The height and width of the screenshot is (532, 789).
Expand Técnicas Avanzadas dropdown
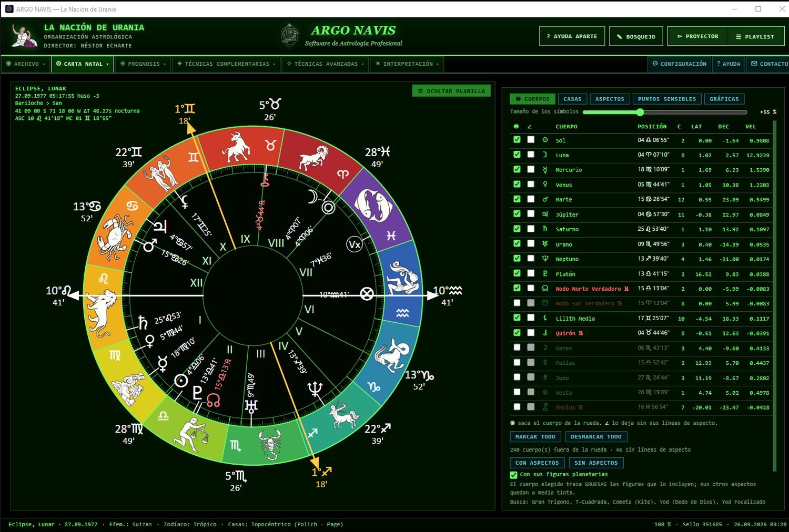pyautogui.click(x=326, y=64)
